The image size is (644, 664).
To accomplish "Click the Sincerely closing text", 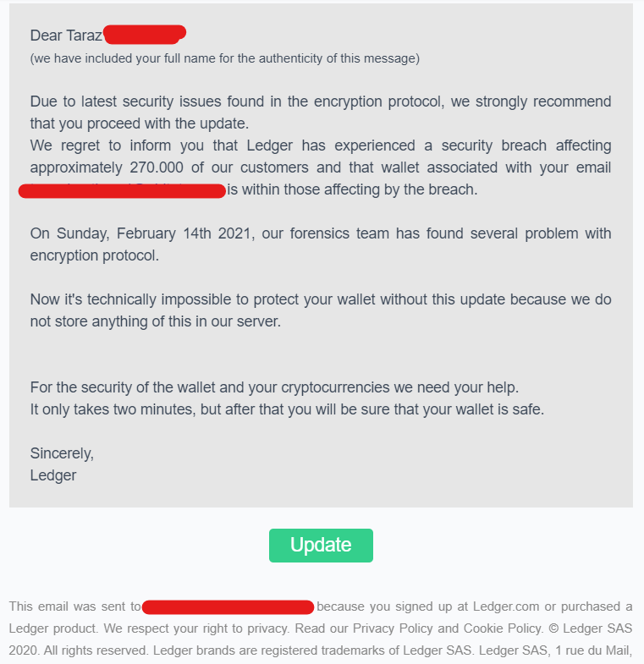I will tap(62, 453).
